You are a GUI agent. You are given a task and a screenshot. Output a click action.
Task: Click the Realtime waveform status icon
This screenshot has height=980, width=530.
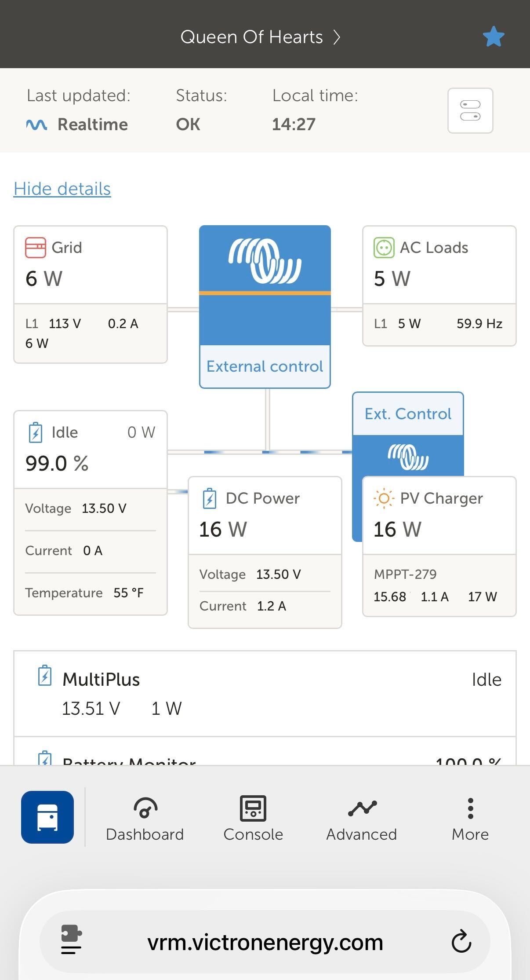[38, 124]
